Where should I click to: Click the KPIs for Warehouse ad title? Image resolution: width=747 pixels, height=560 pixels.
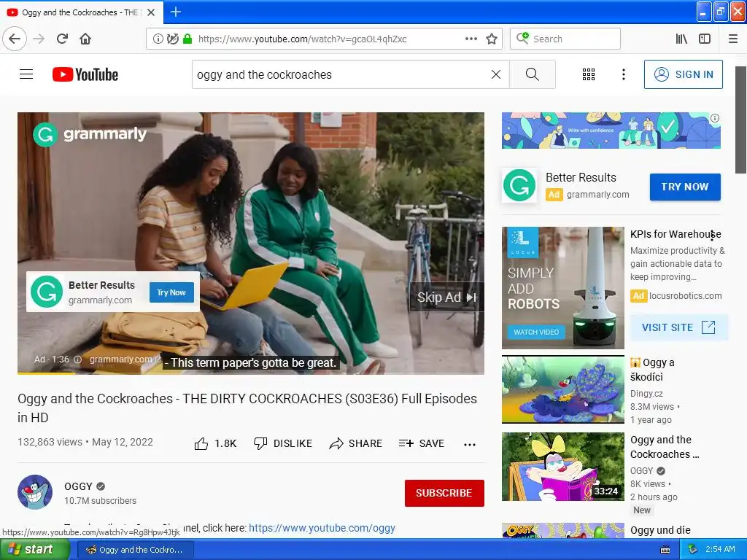pos(676,234)
